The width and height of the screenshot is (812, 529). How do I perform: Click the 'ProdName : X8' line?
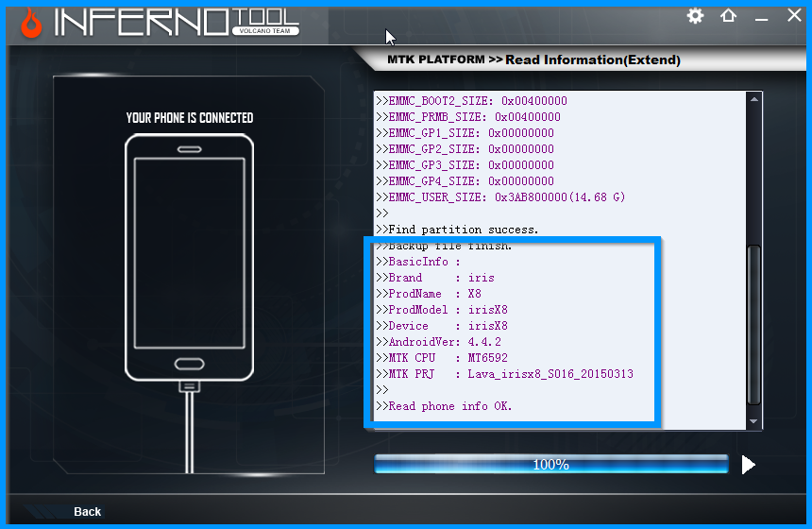[x=429, y=293]
